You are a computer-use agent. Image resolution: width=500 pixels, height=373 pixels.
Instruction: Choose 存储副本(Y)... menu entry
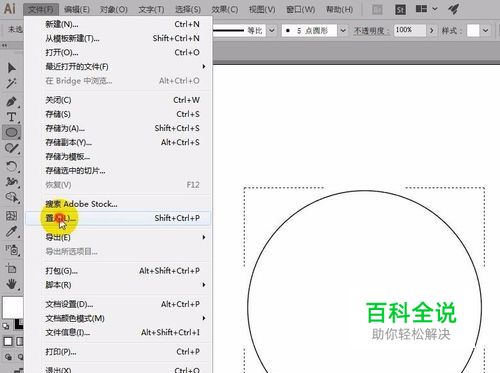[x=118, y=143]
